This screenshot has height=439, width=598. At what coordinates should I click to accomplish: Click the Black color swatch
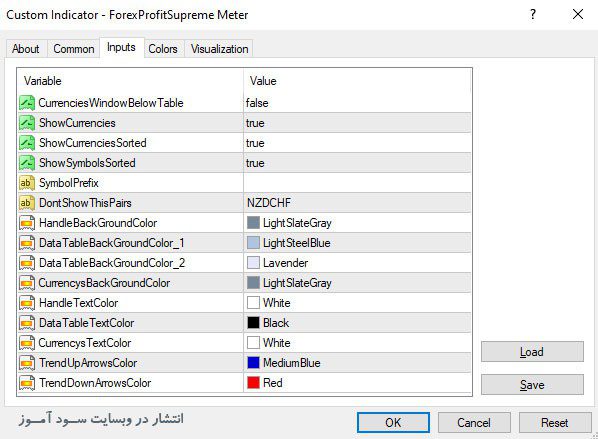coord(253,323)
